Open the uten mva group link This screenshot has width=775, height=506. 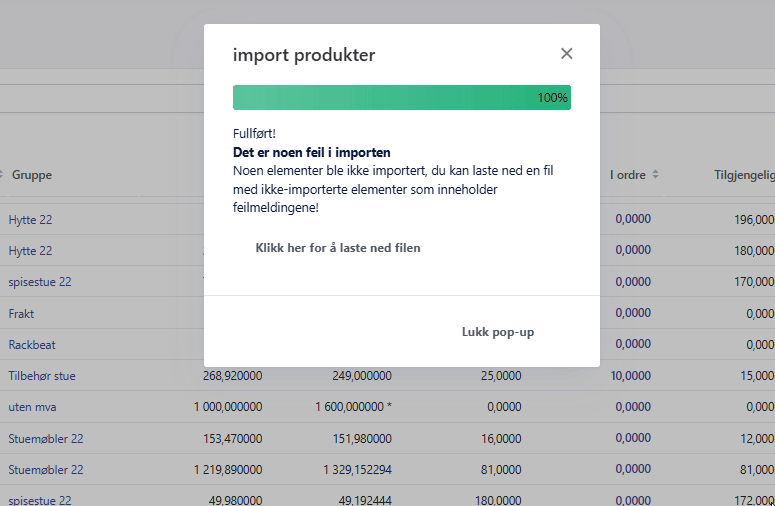[x=34, y=407]
